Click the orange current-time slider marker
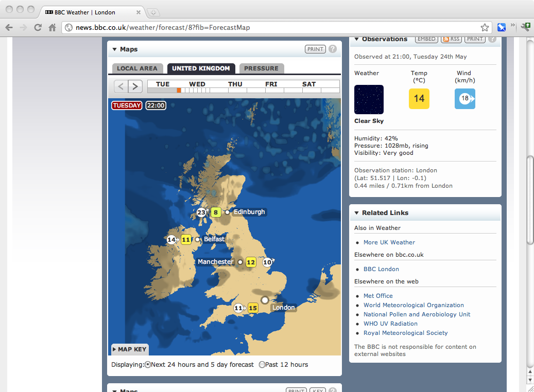 click(179, 90)
